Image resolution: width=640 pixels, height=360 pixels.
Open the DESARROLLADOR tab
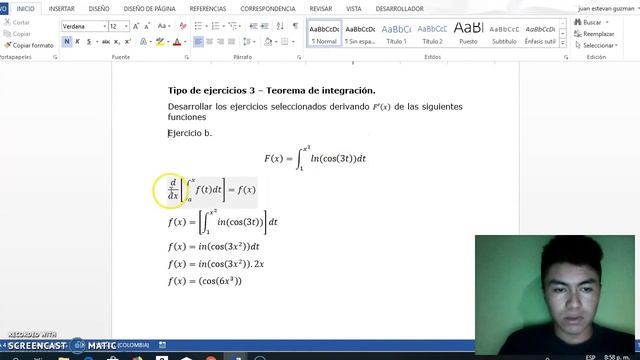pos(400,9)
